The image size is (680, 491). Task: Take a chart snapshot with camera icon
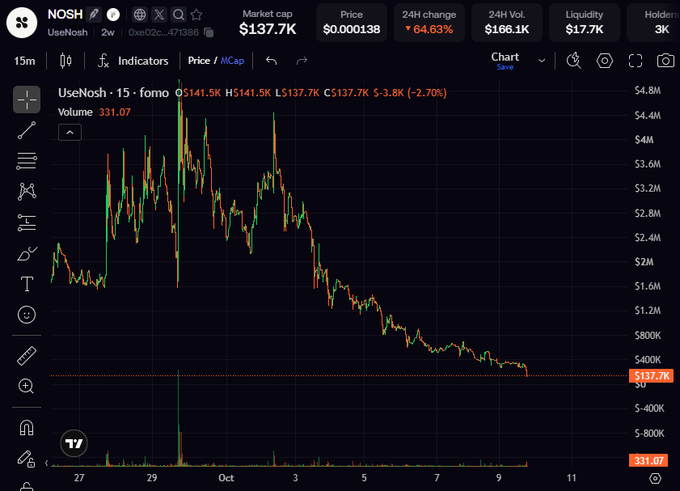click(665, 61)
